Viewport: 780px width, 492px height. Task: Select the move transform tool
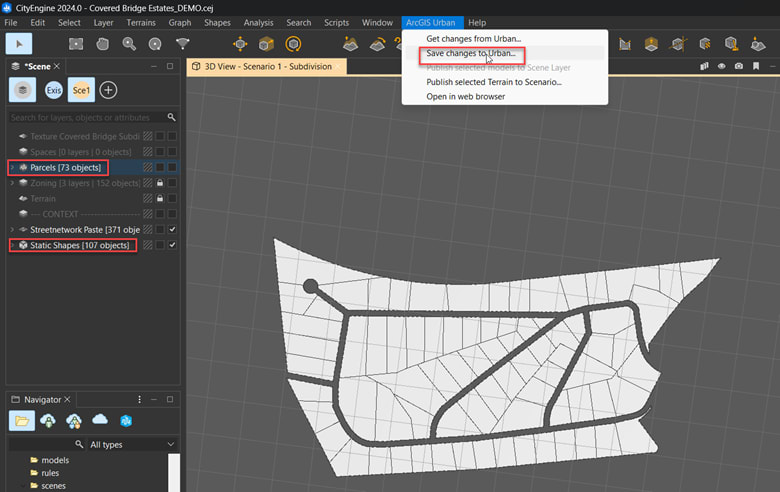[x=240, y=44]
